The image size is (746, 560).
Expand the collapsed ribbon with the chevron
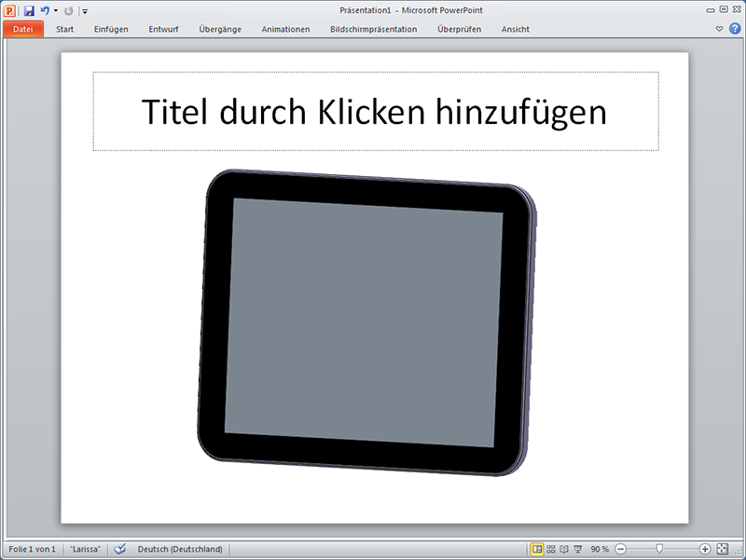click(x=719, y=29)
